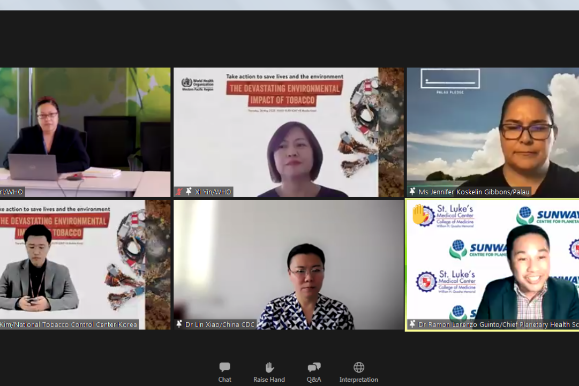Select Ms Jennifer Koskelin Gibbons/Palau video tile
Viewport: 579px width, 386px height.
(x=493, y=132)
